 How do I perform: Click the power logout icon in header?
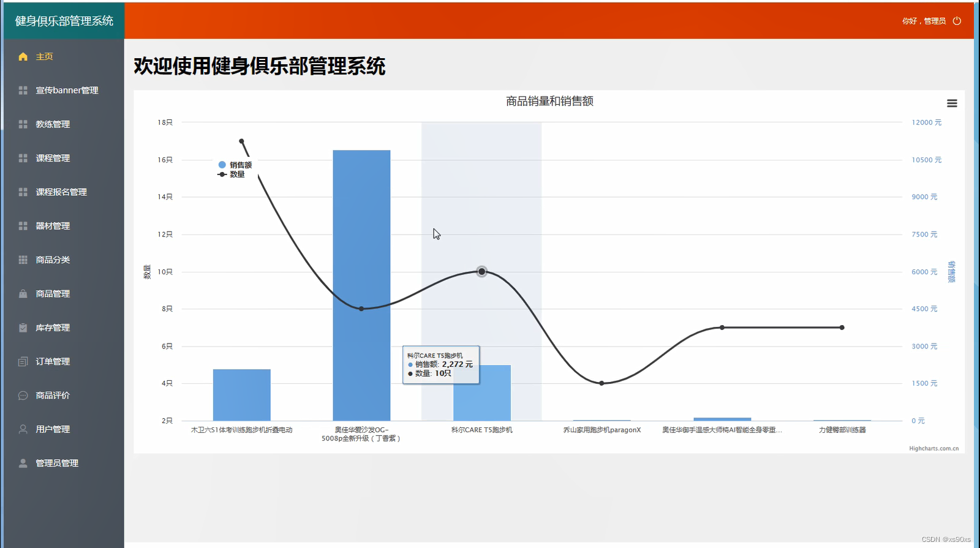(957, 21)
